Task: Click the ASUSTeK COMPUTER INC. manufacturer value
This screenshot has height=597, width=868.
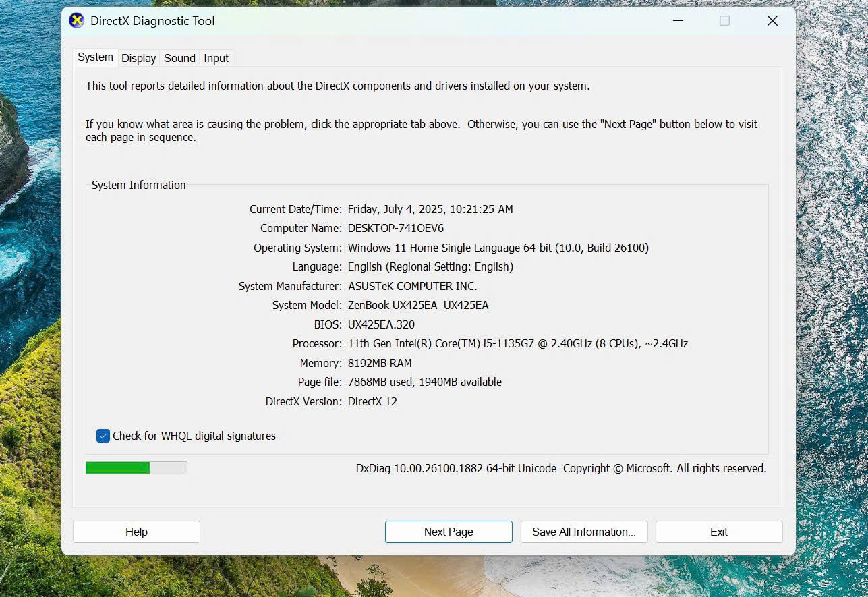Action: coord(412,286)
